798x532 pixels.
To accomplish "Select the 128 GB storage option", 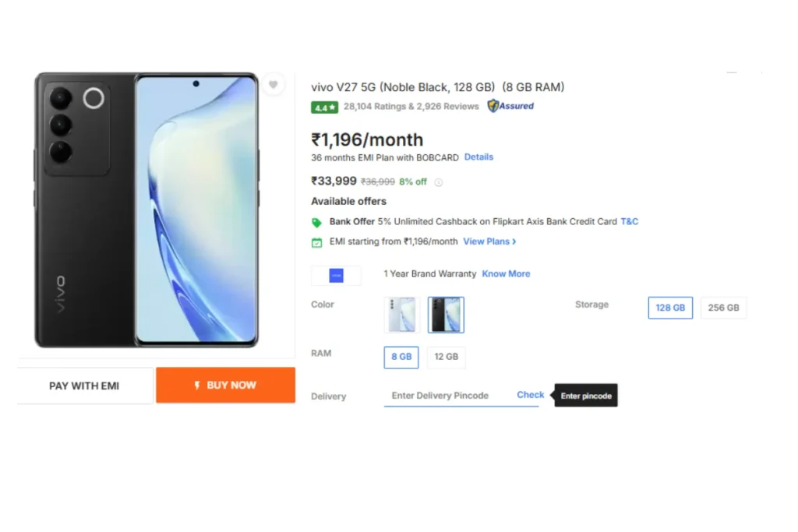I will [x=670, y=308].
